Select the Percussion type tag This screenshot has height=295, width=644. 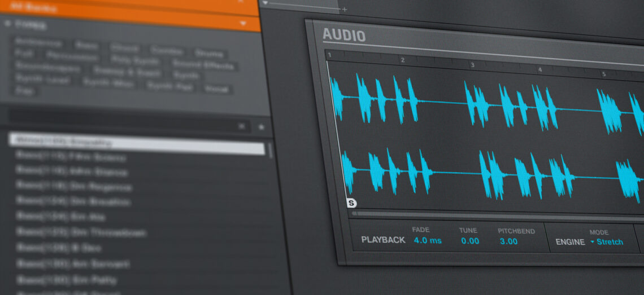click(x=72, y=55)
